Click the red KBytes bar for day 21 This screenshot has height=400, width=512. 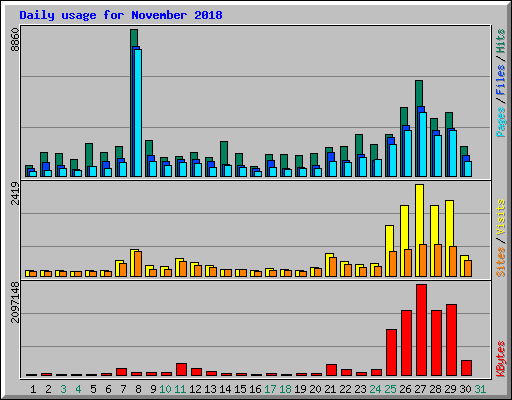331,370
